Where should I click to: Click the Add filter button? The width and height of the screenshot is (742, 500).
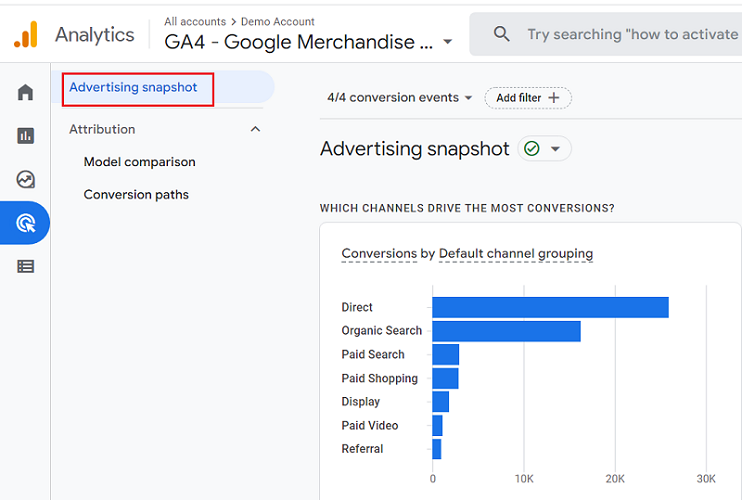pos(528,98)
